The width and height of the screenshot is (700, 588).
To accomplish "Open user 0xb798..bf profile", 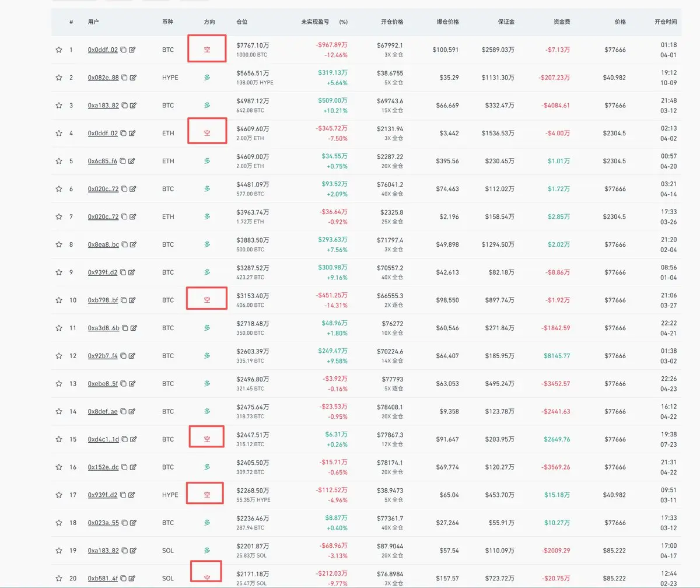I will 103,300.
